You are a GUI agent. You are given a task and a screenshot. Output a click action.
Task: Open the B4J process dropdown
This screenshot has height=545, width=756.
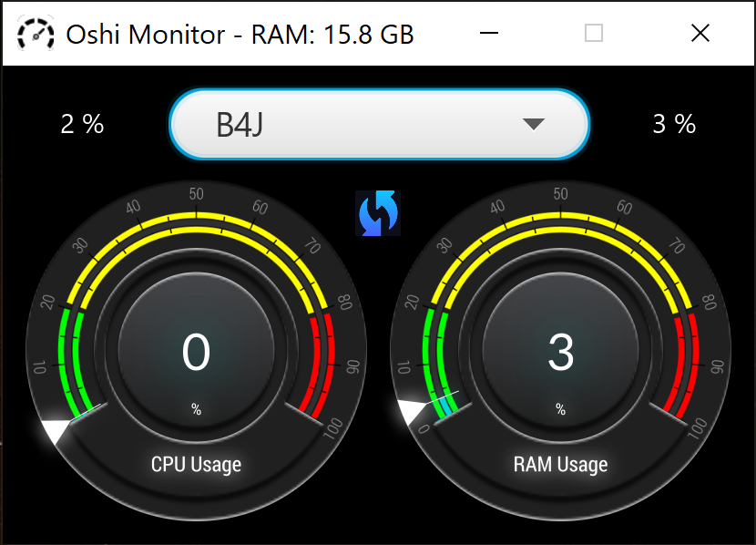pyautogui.click(x=380, y=124)
